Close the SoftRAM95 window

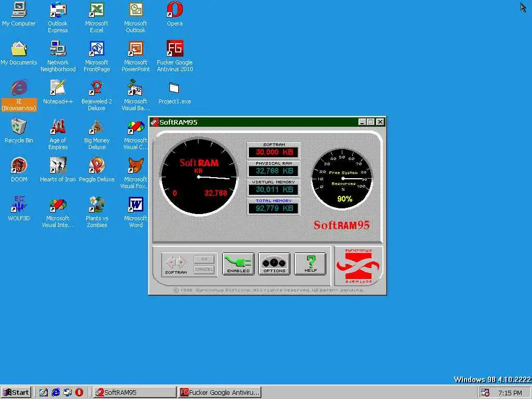point(380,122)
